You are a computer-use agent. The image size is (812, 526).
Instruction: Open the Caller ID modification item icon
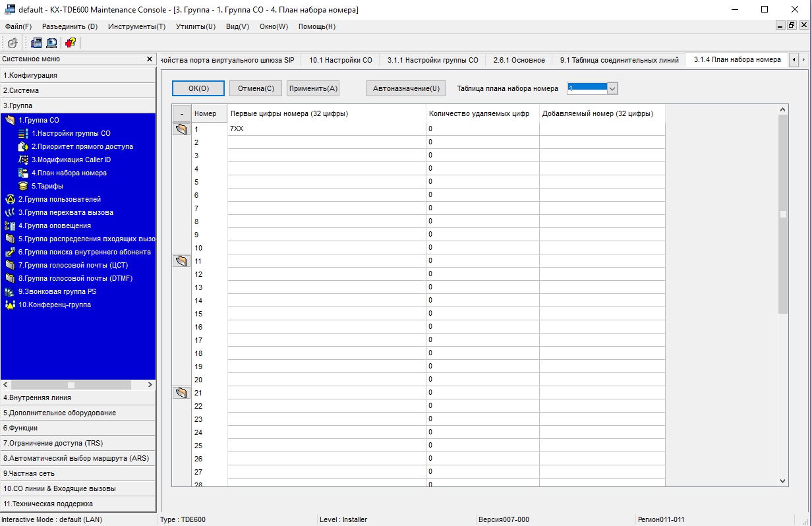(23, 160)
